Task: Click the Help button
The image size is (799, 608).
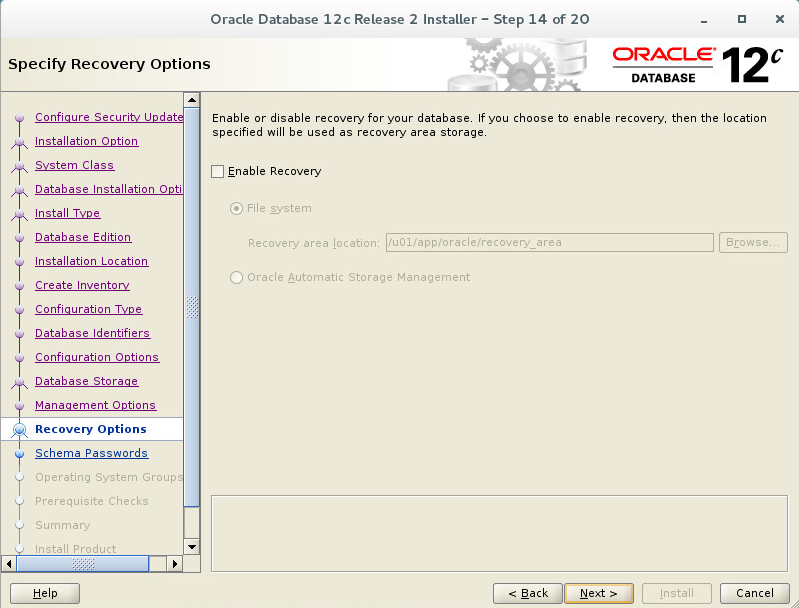Action: pyautogui.click(x=45, y=593)
